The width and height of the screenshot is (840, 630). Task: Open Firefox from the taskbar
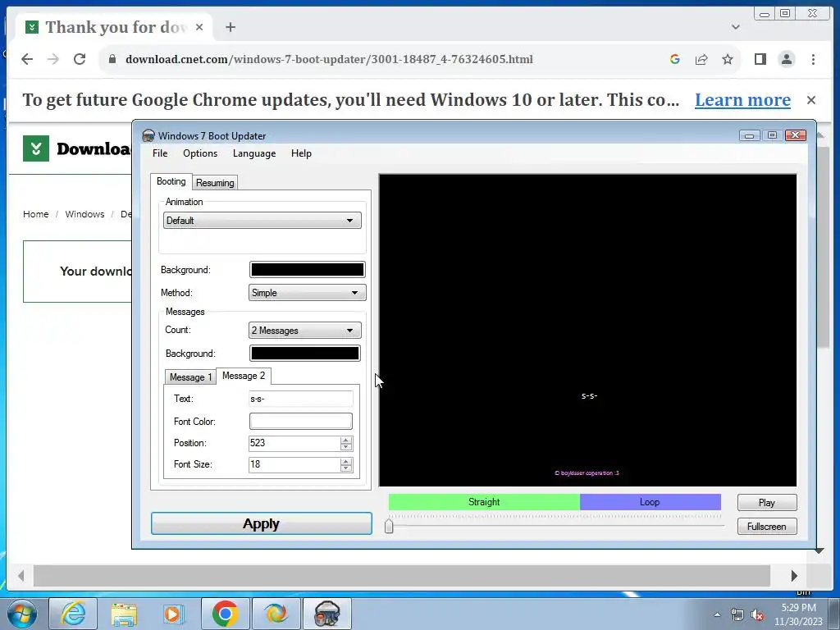pos(276,614)
